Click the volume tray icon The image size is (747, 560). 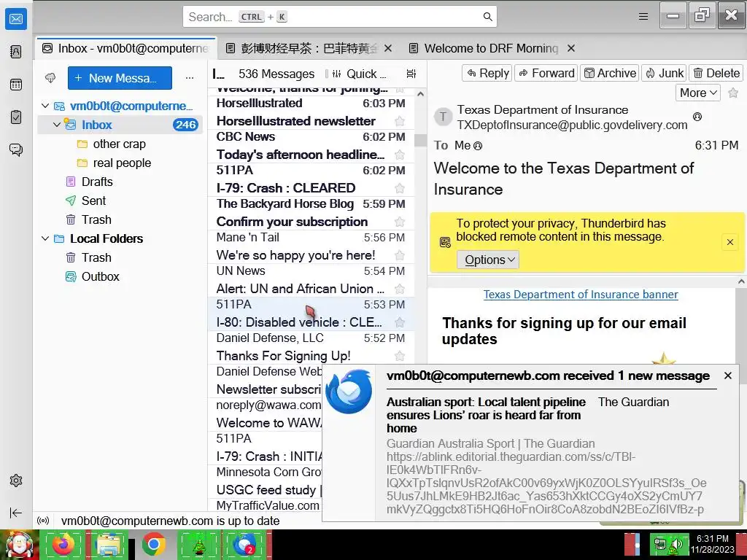click(x=676, y=544)
